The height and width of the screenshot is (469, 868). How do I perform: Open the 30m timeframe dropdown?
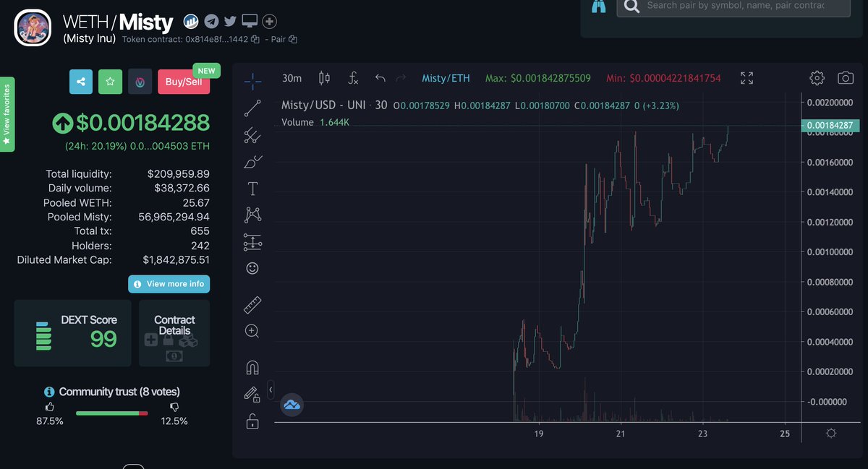tap(292, 78)
